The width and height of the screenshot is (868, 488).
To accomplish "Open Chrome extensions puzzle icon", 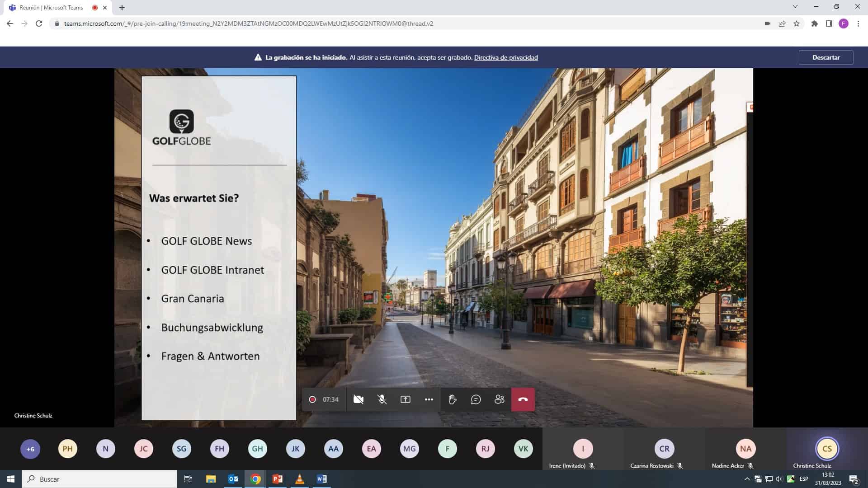I will [814, 23].
